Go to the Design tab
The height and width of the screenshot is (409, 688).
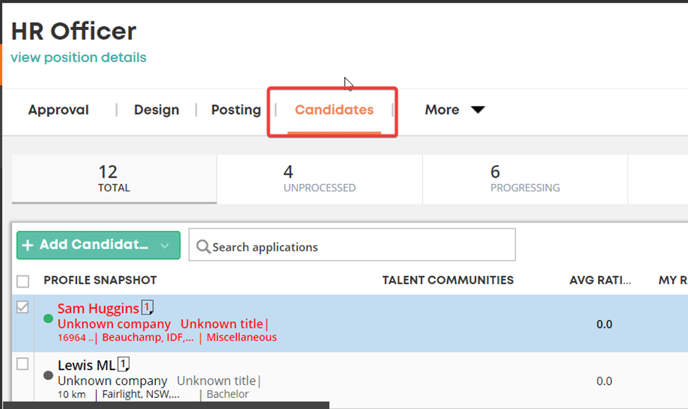(x=157, y=110)
